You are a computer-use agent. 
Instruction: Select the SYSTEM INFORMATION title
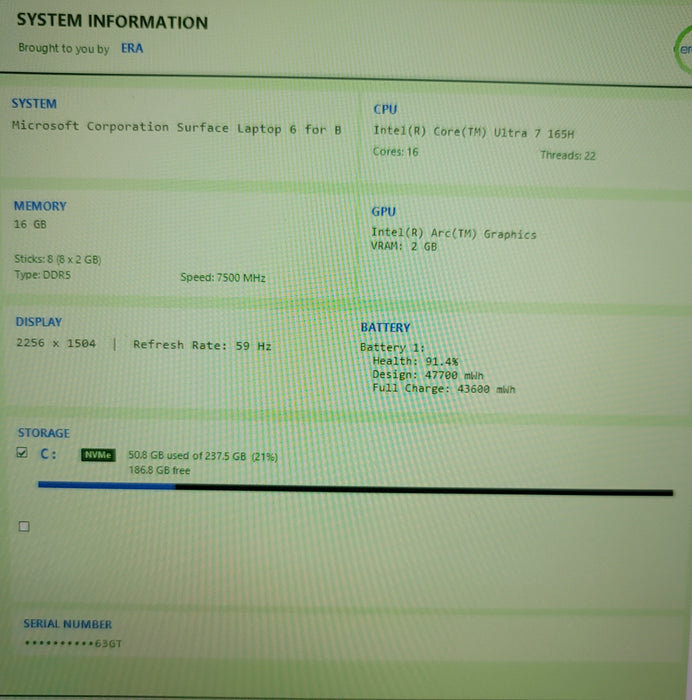[x=113, y=21]
